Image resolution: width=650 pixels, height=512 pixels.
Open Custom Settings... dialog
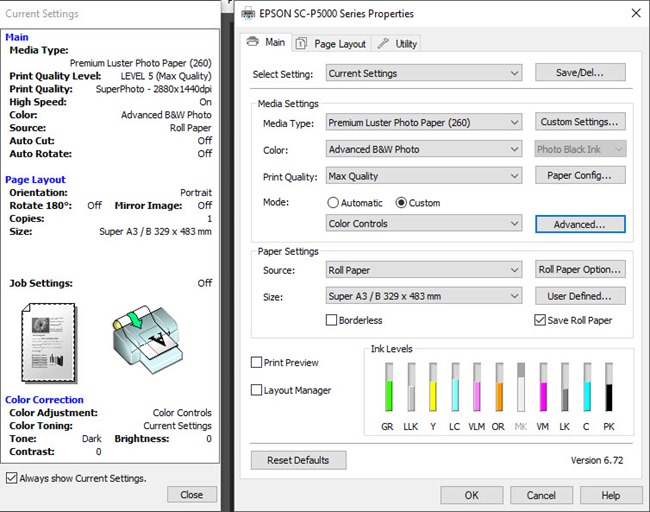click(580, 122)
